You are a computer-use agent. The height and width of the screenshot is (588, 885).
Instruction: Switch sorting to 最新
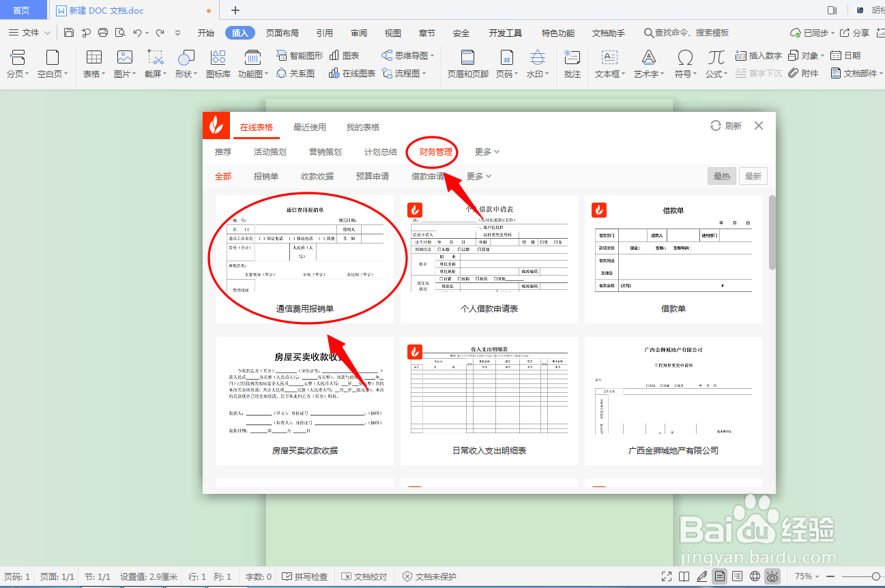[753, 175]
